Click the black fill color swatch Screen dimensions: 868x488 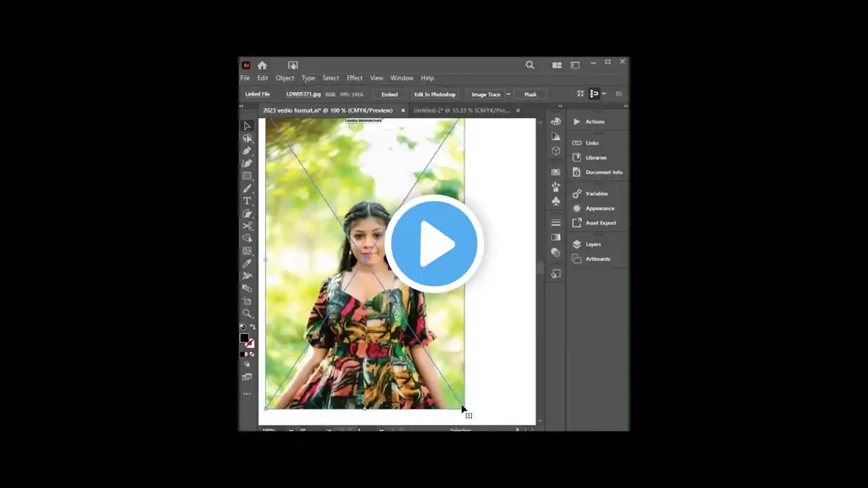click(244, 338)
